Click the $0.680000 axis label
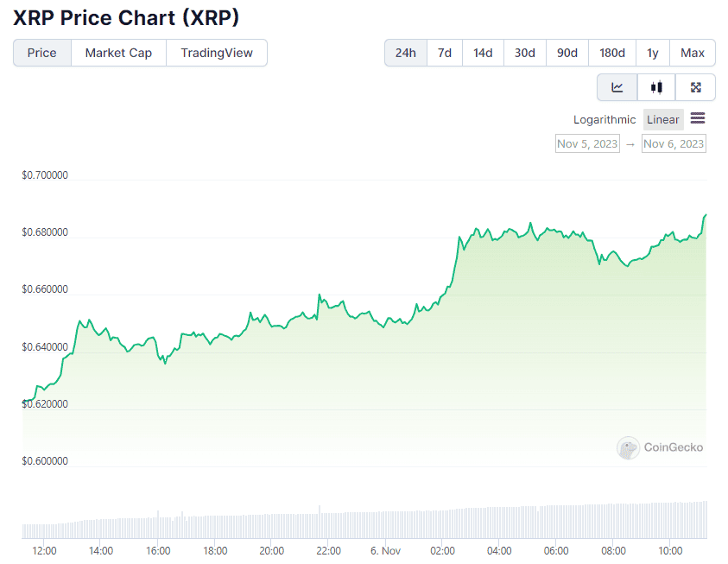 pos(45,232)
